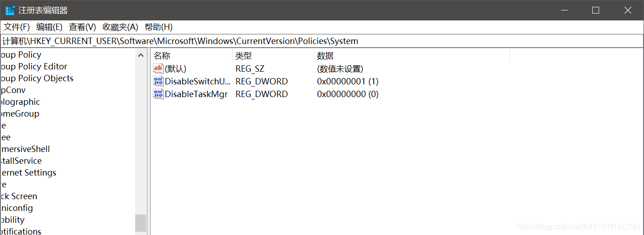Select the DisableTaskMgr DWORD icon
The width and height of the screenshot is (644, 235).
pos(158,94)
